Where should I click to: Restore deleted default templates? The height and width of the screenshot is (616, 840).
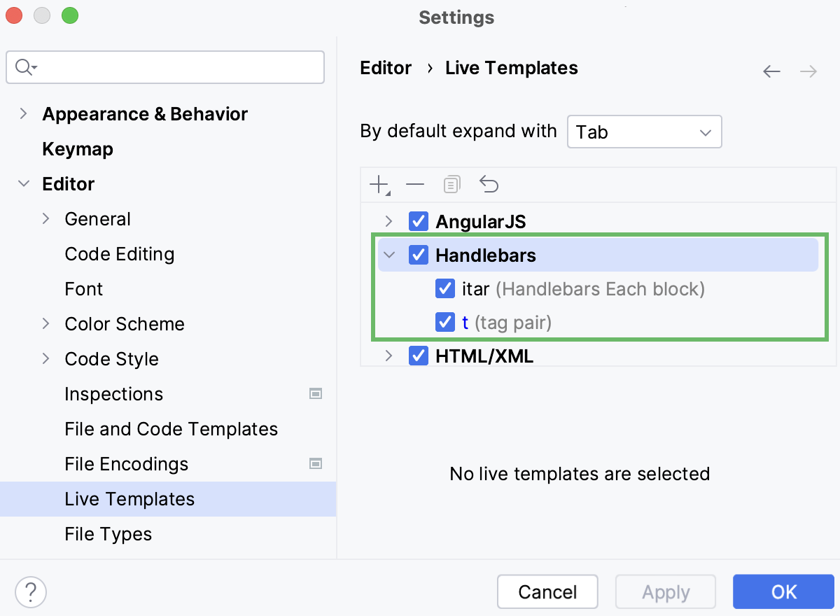[x=489, y=184]
